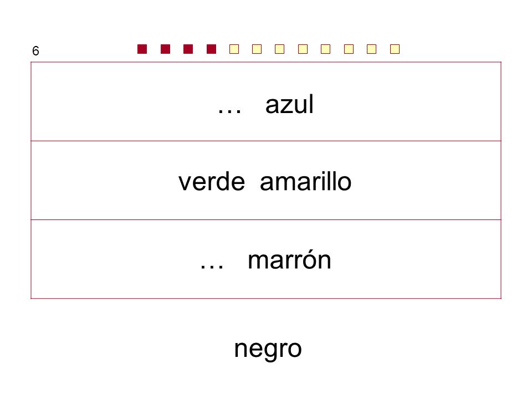Click the first pale yellow progress square
Viewport: 532px width, 399px height.
(x=234, y=49)
